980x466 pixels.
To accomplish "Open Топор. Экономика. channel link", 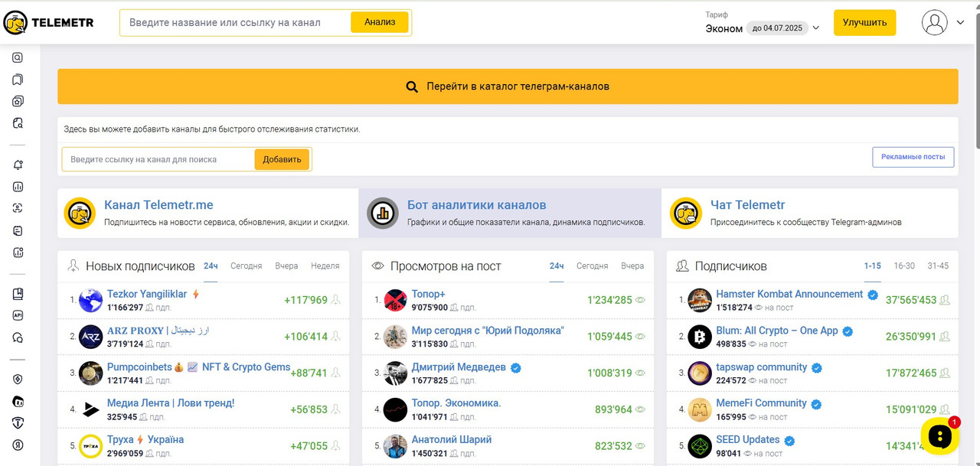I will pyautogui.click(x=456, y=403).
